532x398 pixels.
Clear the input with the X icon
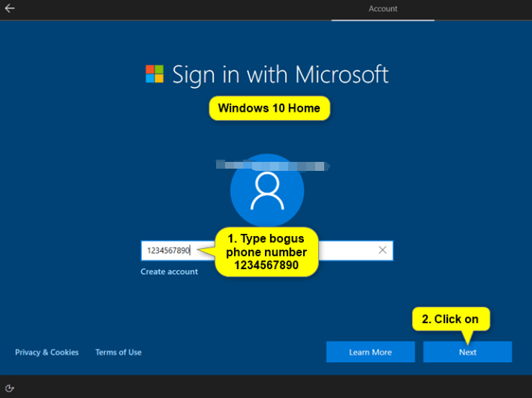pos(382,250)
